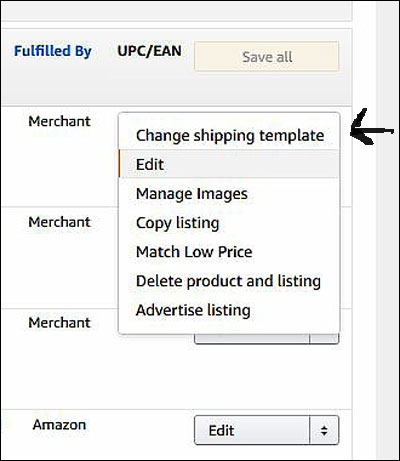
Task: Sort by the Fulfilled By column header
Action: [53, 51]
